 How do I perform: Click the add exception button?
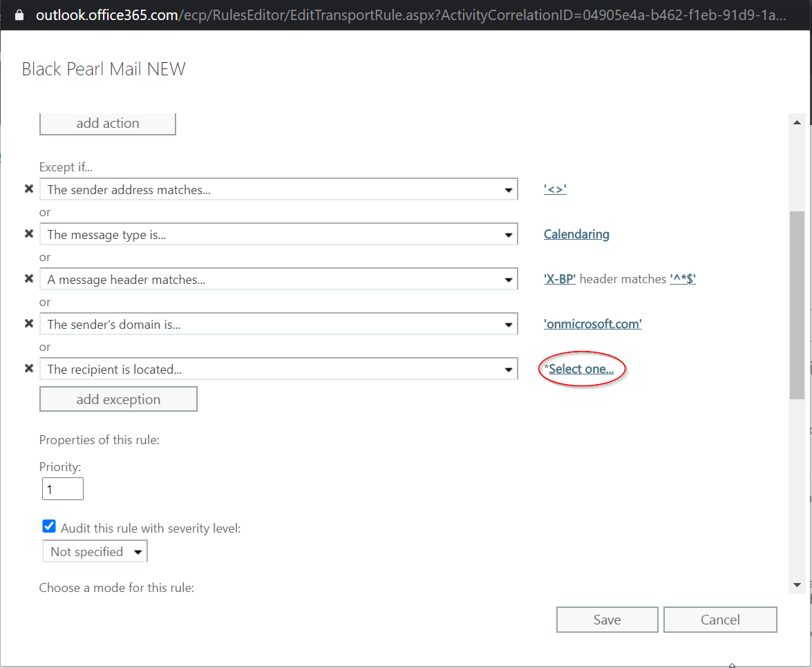[x=118, y=399]
